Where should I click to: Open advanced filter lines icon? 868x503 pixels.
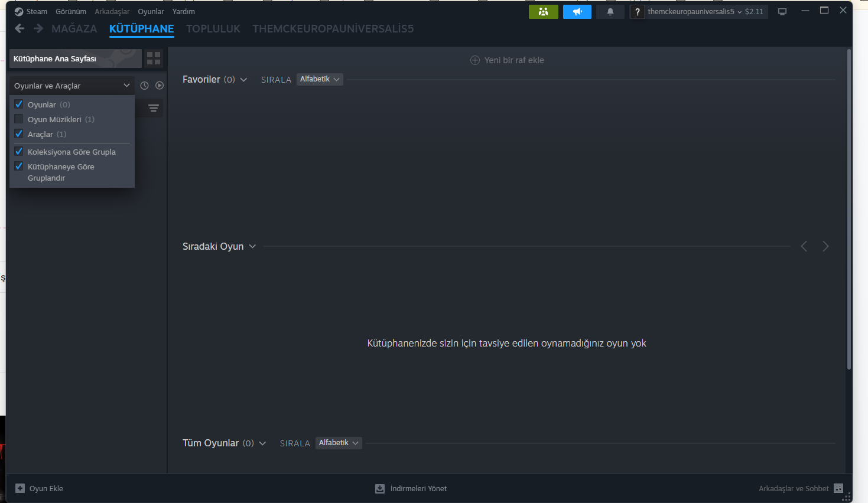click(x=154, y=108)
